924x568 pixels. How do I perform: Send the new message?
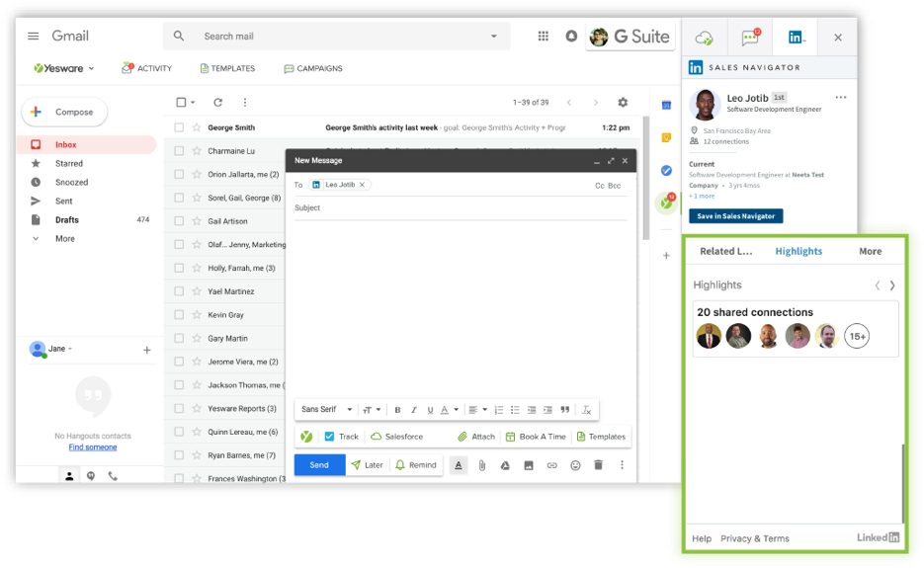tap(319, 465)
